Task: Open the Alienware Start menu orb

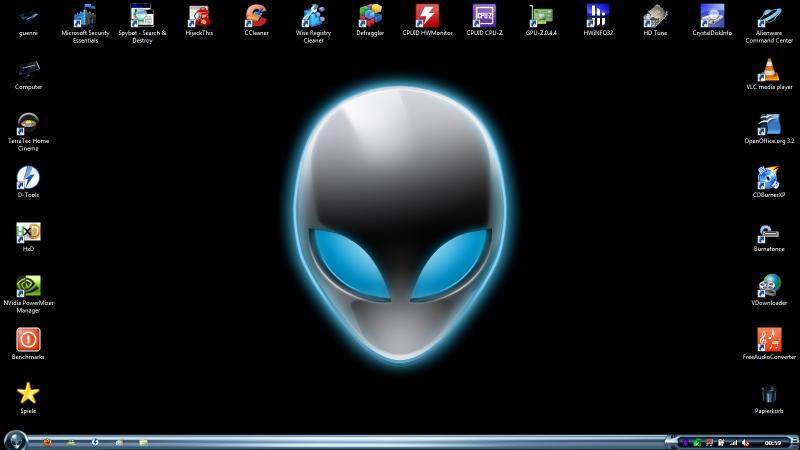Action: click(15, 440)
